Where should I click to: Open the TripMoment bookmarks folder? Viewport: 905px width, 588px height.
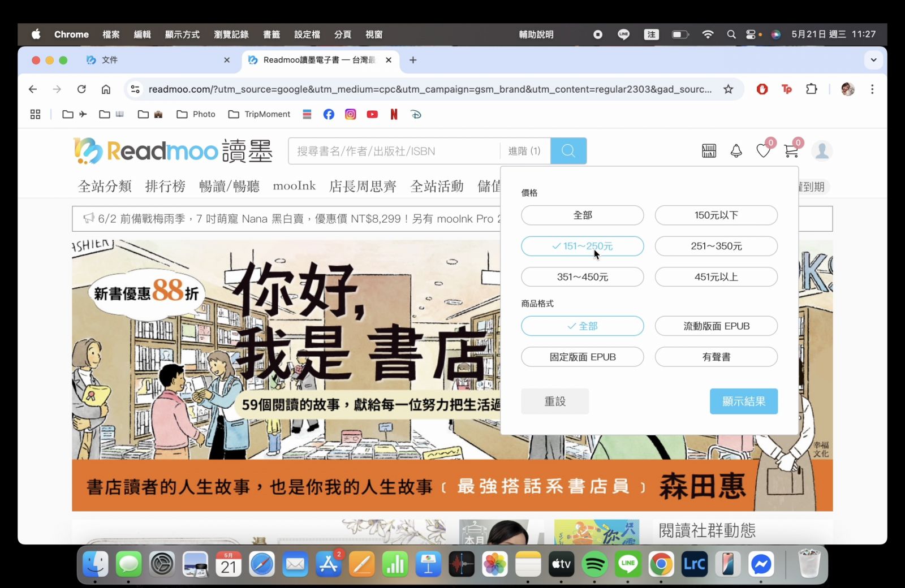(259, 114)
